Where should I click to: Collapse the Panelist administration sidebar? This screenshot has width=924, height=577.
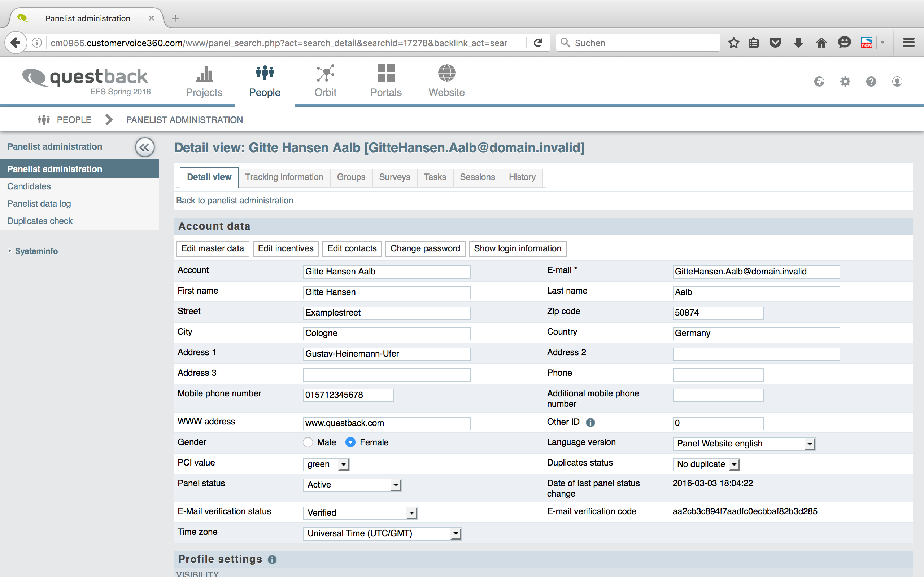coord(145,147)
